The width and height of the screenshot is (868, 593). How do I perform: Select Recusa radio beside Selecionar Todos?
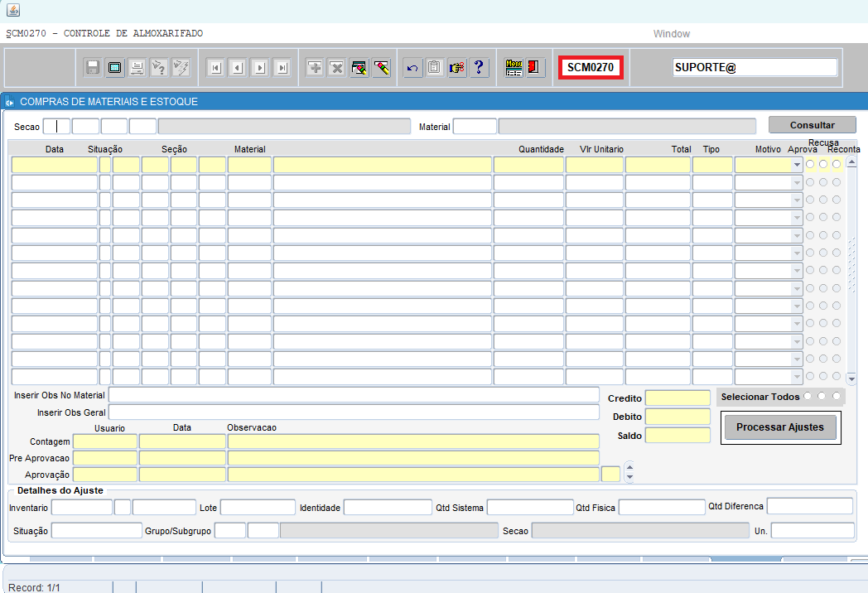coord(822,396)
